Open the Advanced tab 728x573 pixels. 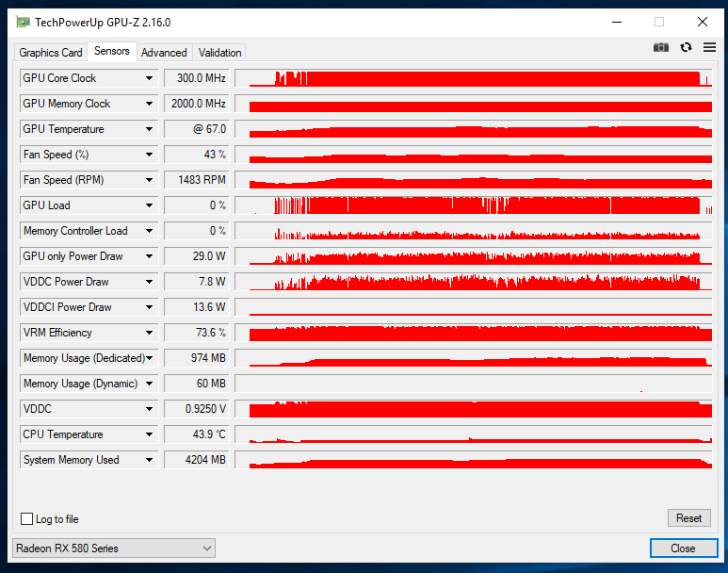[164, 53]
